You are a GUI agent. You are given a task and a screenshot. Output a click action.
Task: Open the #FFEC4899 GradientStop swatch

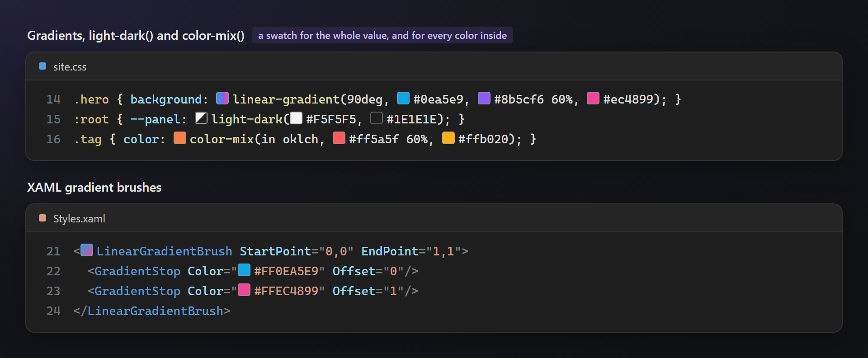click(x=244, y=290)
